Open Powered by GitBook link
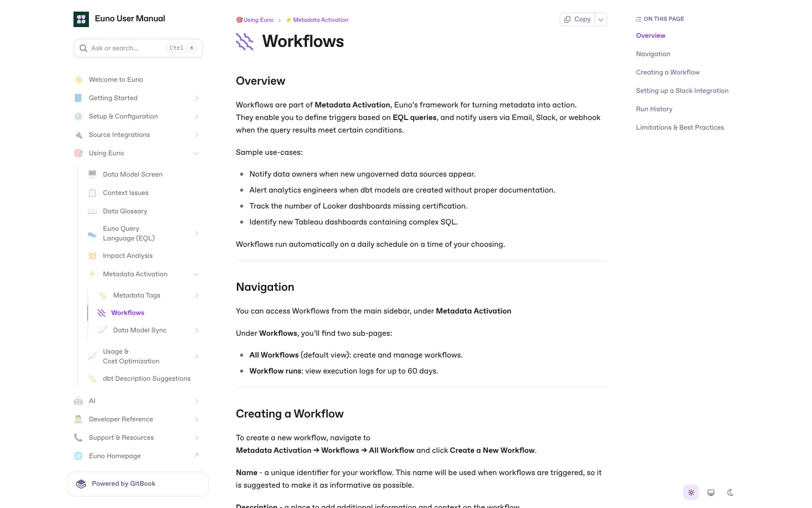Image resolution: width=812 pixels, height=508 pixels. coord(138,484)
